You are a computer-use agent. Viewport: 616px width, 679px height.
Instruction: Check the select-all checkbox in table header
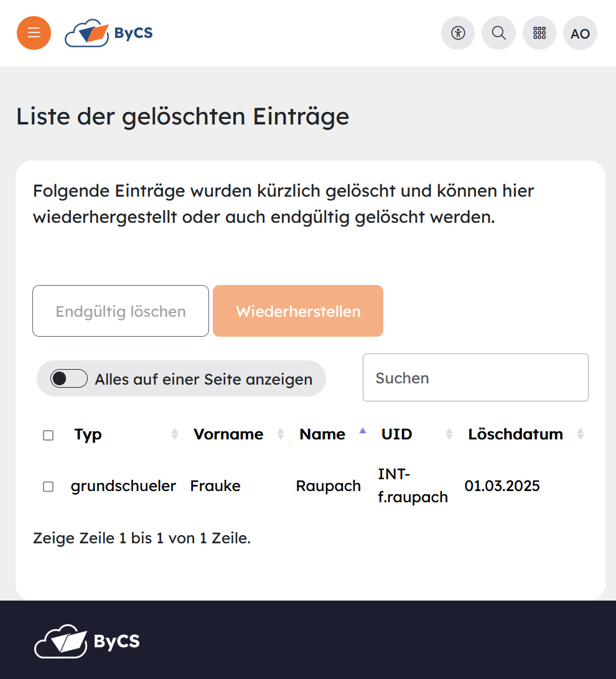pos(48,435)
